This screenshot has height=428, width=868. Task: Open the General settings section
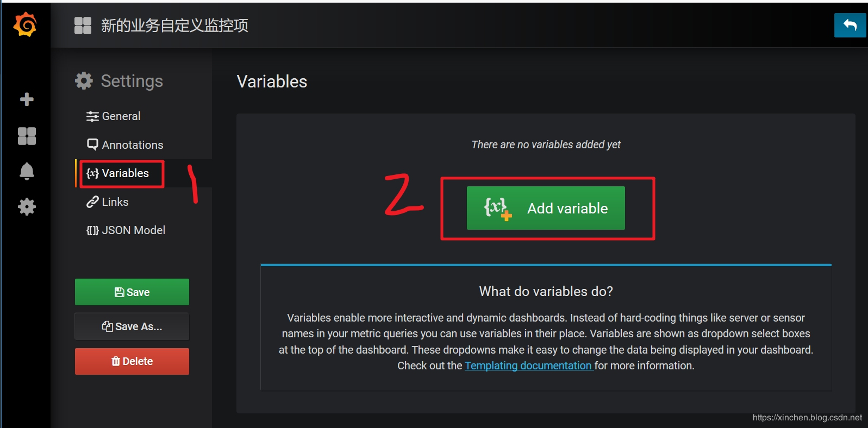point(114,116)
